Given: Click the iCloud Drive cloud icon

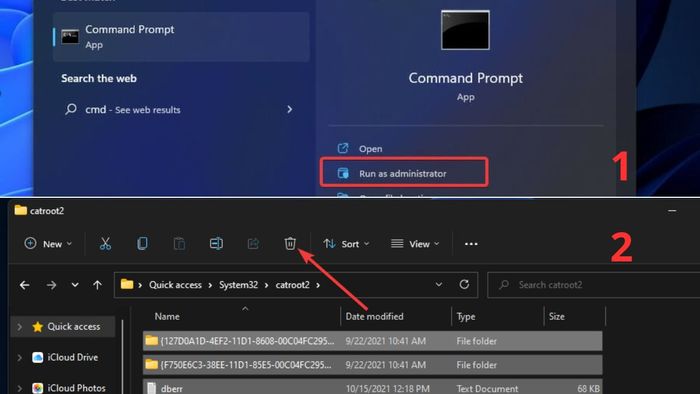Looking at the screenshot, I should pos(38,357).
